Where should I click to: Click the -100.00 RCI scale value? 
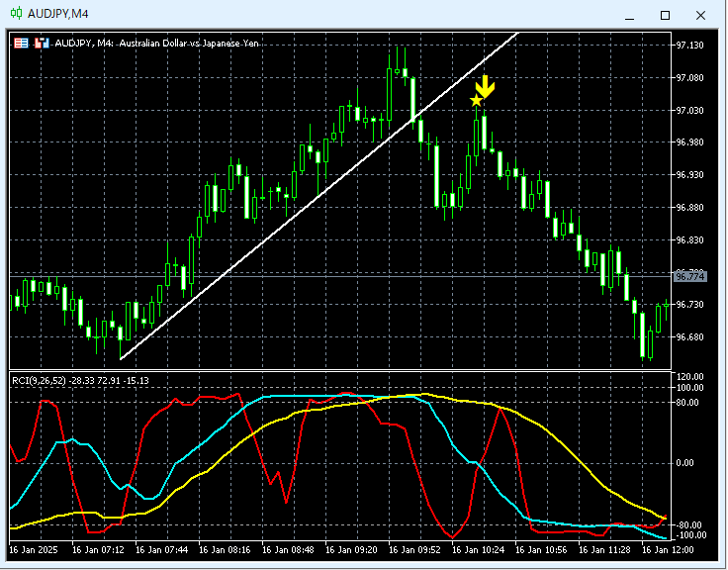[691, 535]
